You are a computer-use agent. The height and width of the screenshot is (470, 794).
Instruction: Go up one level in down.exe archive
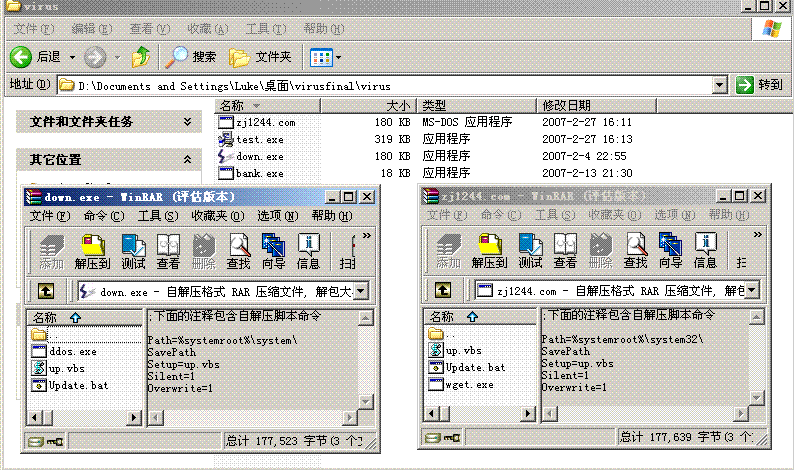(47, 291)
